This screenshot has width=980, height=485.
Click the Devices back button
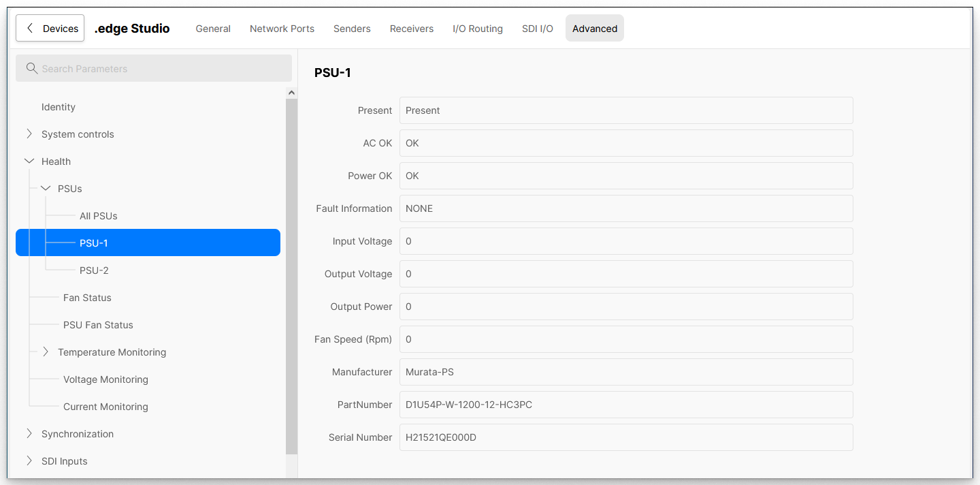click(50, 29)
